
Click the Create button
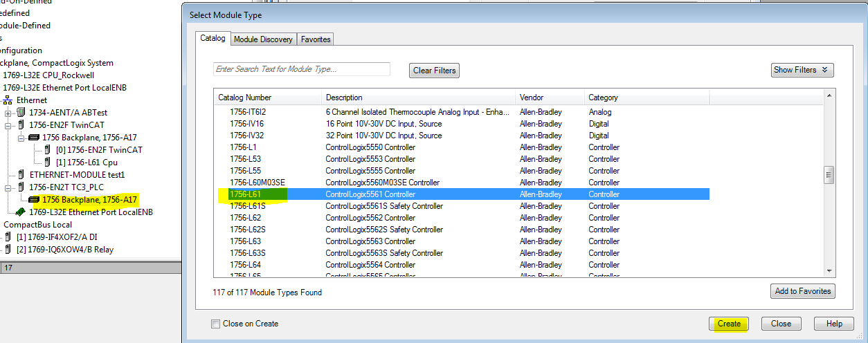point(729,324)
